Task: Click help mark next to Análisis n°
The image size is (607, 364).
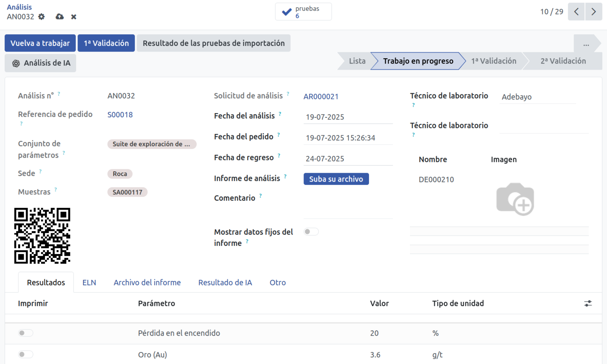Action: [59, 94]
